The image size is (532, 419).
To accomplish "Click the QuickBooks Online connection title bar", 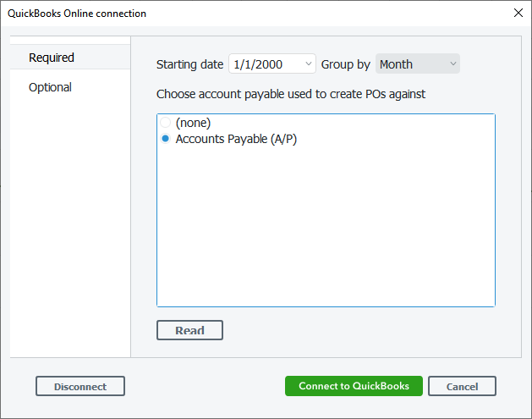I will (211, 13).
